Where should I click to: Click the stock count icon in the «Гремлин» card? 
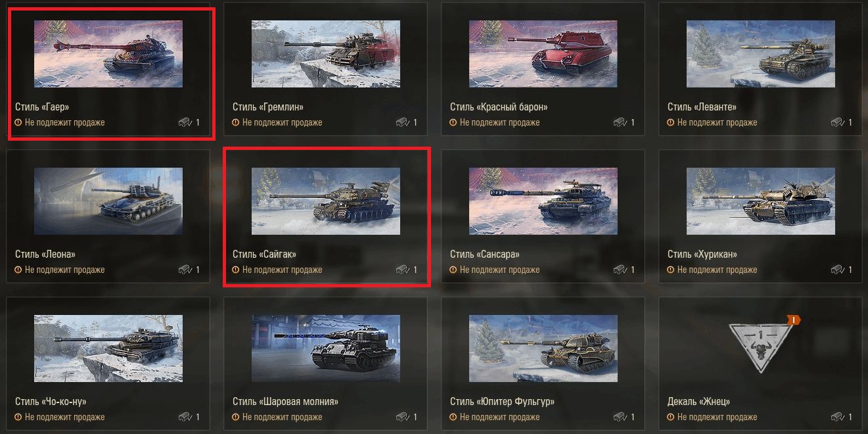[401, 122]
